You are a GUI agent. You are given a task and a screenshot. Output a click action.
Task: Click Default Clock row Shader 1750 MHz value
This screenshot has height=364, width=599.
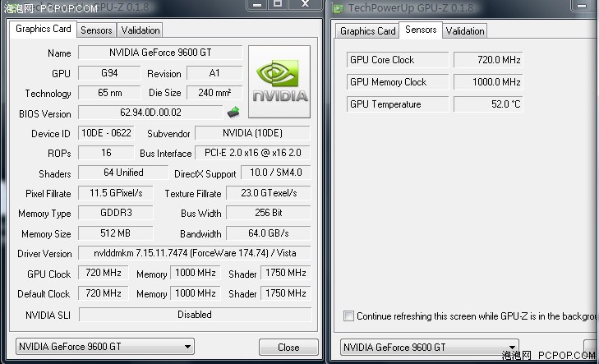pyautogui.click(x=286, y=293)
